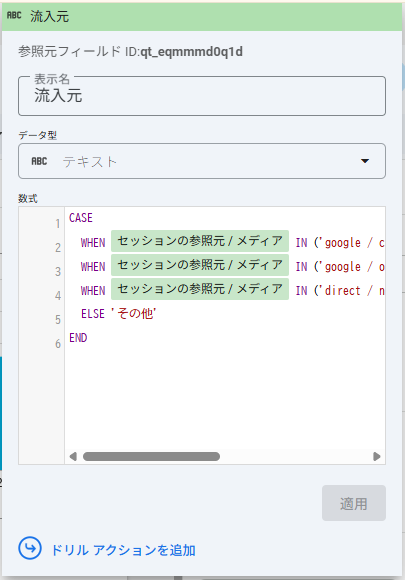Click the WHEN keyword on line 2

[x=93, y=243]
